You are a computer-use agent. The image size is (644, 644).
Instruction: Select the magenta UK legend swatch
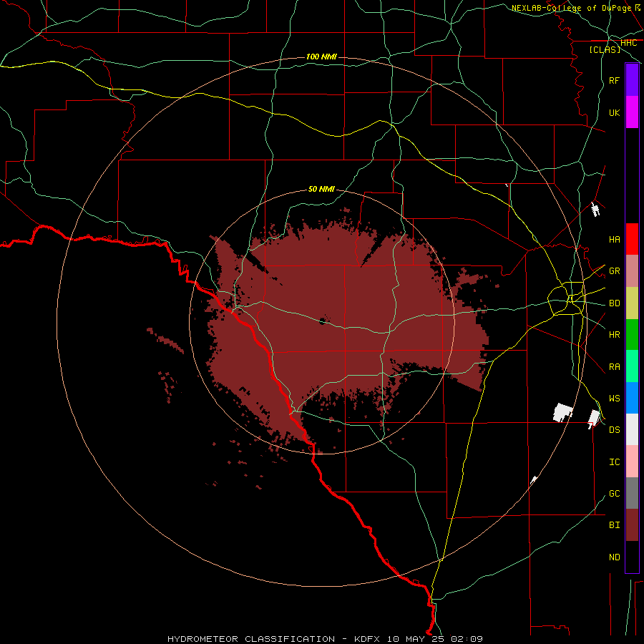click(632, 112)
